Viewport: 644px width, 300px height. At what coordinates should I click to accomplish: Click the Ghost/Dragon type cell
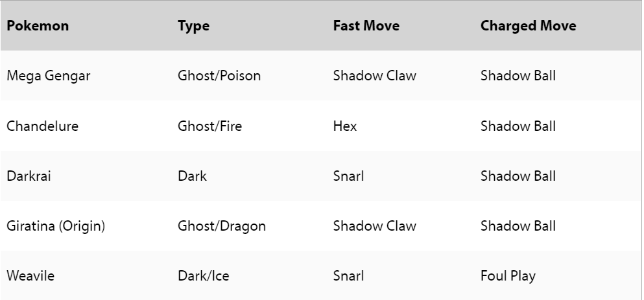point(221,226)
